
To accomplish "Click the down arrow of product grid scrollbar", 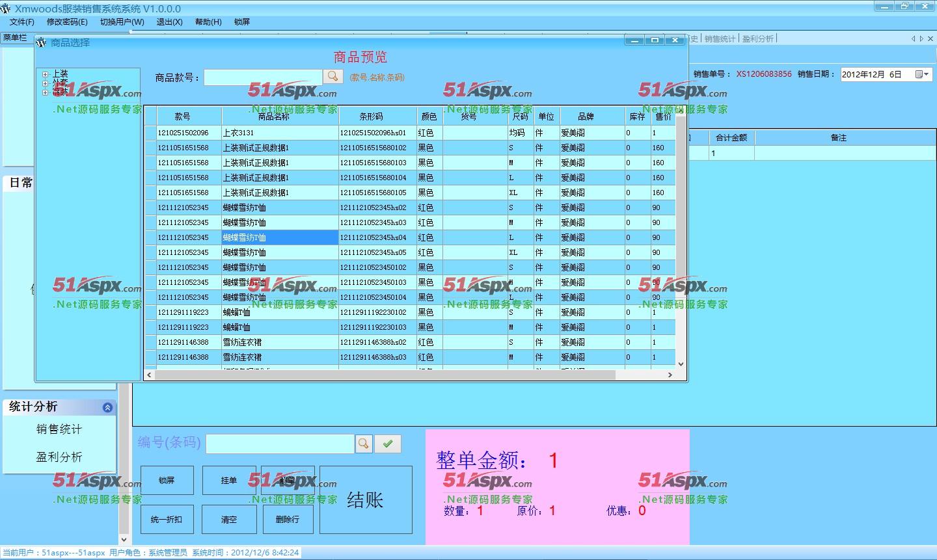I will point(681,364).
